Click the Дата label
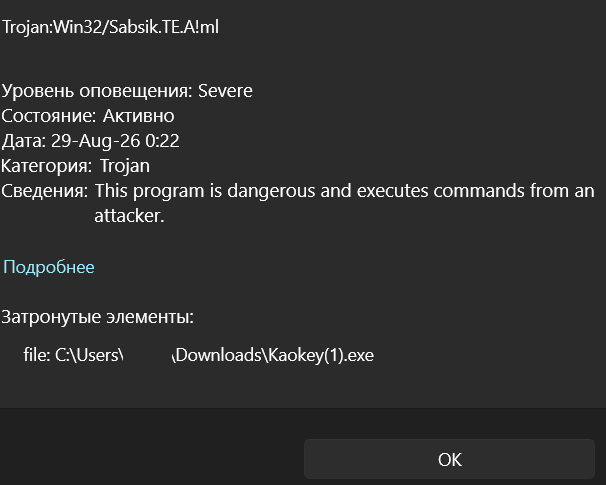Image resolution: width=606 pixels, height=485 pixels. (x=24, y=141)
